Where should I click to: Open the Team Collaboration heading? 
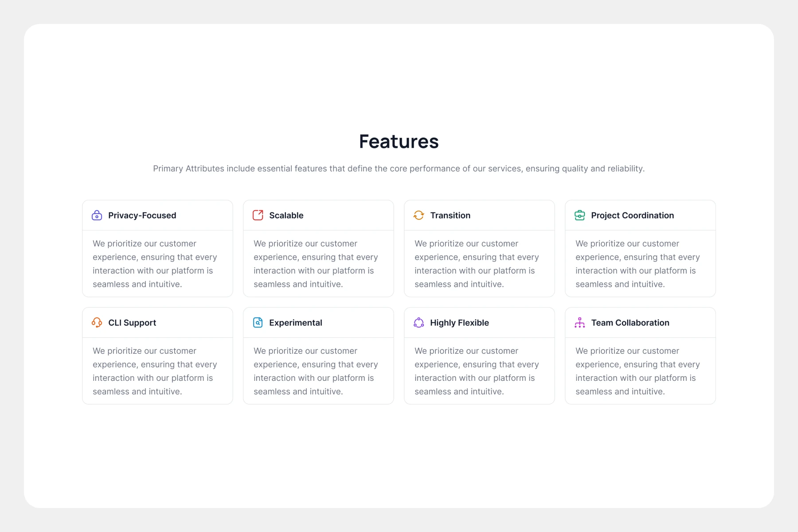pos(630,323)
